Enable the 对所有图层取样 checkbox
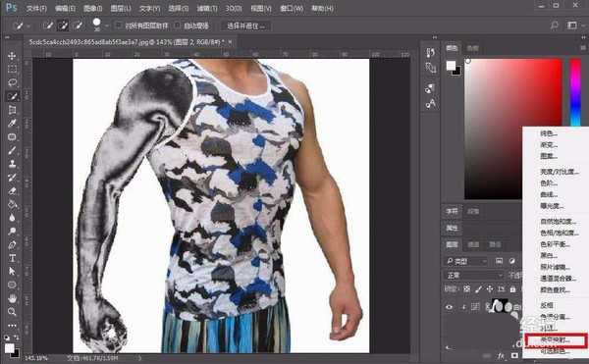Viewport: 589px width, 364px height. (x=119, y=26)
